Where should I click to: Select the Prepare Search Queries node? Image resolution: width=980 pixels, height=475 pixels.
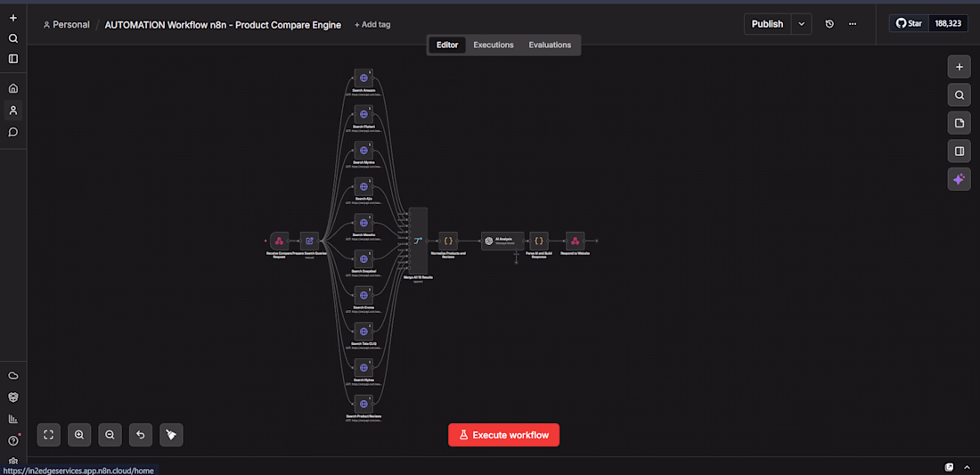tap(309, 241)
